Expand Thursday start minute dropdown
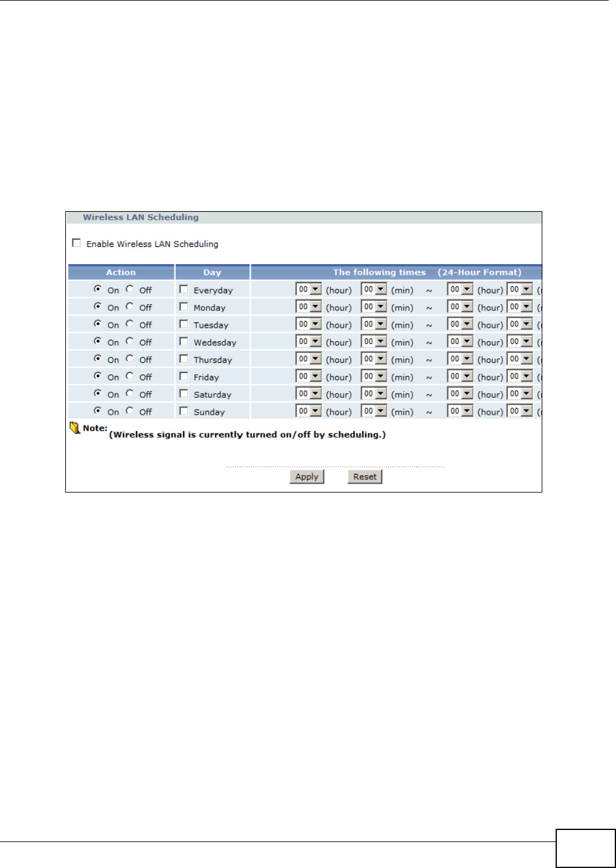Image resolution: width=616 pixels, height=868 pixels. click(x=374, y=359)
